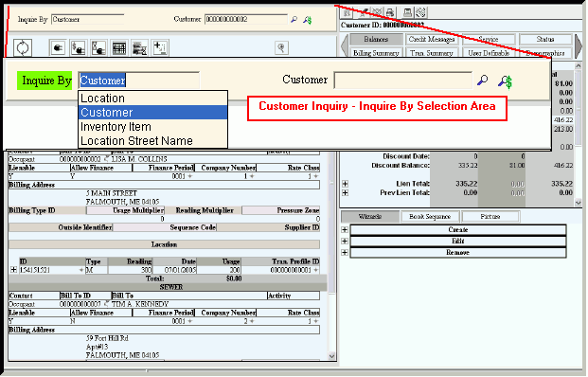588x377 pixels.
Task: Open the Billing Summary tab
Action: tap(376, 53)
